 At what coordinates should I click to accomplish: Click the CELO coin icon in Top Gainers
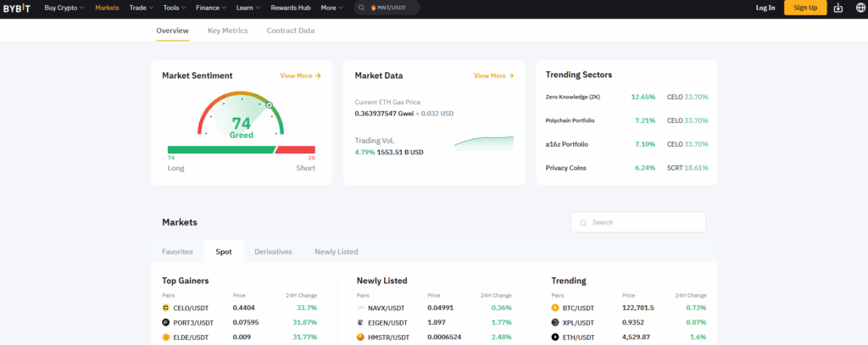tap(166, 308)
